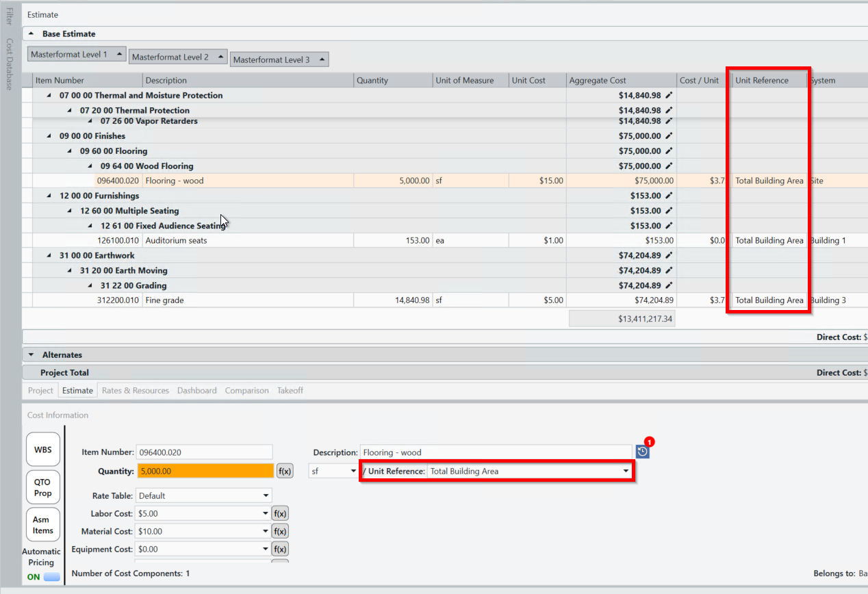Viewport: 868px width, 594px height.
Task: Collapse the Base Estimate section
Action: 32,34
